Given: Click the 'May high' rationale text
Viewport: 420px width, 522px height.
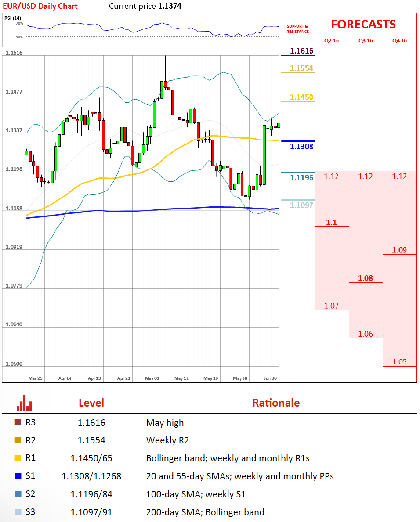Looking at the screenshot, I should (165, 423).
